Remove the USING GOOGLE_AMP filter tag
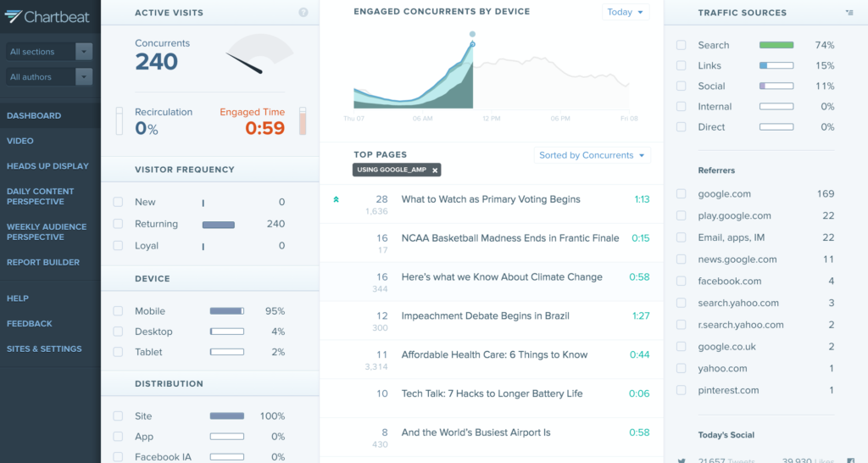 point(435,170)
